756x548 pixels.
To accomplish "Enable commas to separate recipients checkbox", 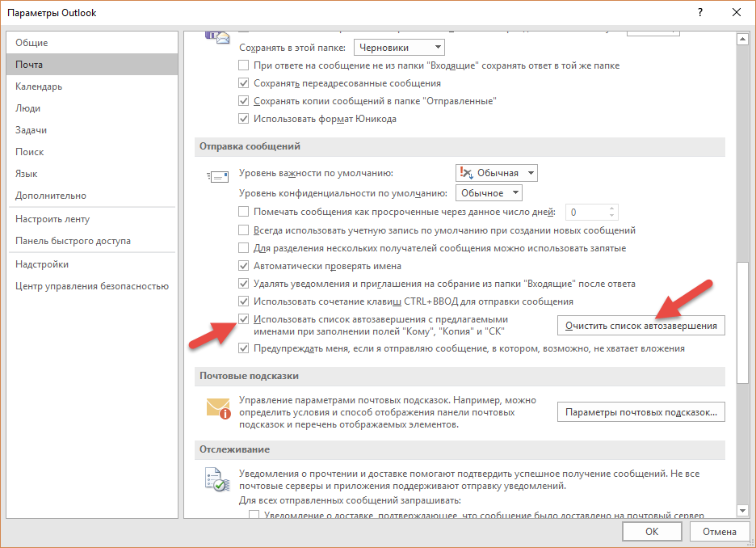I will [x=243, y=248].
